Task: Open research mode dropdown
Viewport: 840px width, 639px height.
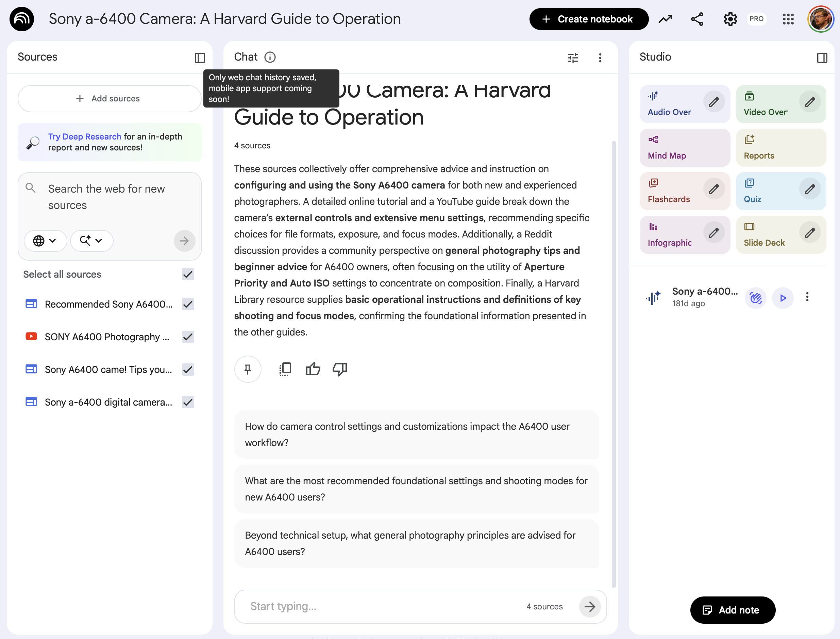Action: tap(91, 240)
